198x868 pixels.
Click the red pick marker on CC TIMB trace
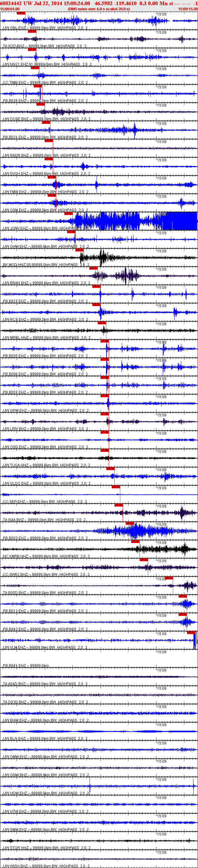[35, 67]
